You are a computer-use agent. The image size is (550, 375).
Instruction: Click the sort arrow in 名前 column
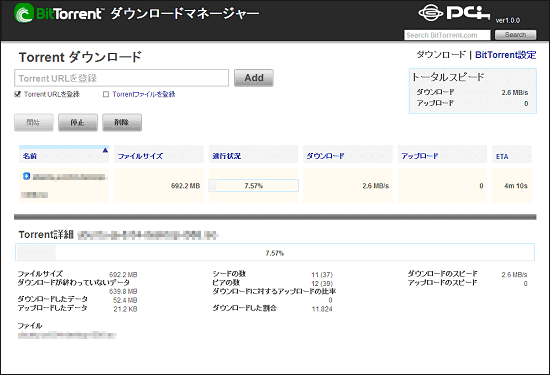(x=105, y=150)
